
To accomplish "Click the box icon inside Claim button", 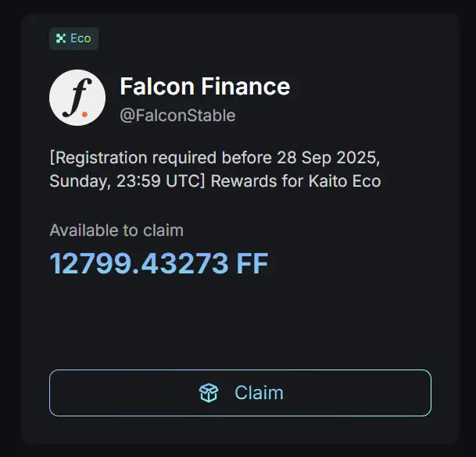I will [x=209, y=393].
